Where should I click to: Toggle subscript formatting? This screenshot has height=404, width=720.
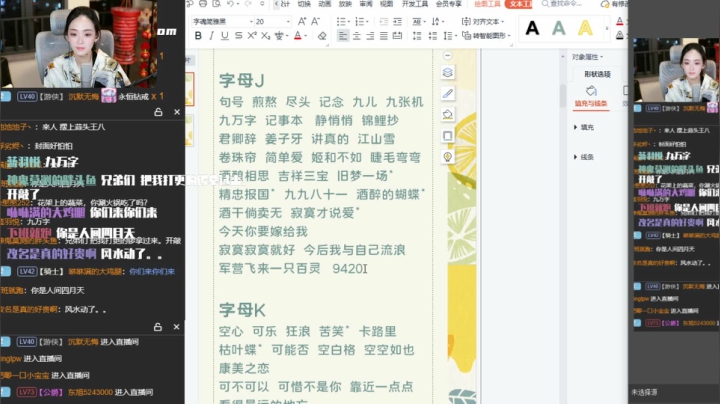point(265,36)
